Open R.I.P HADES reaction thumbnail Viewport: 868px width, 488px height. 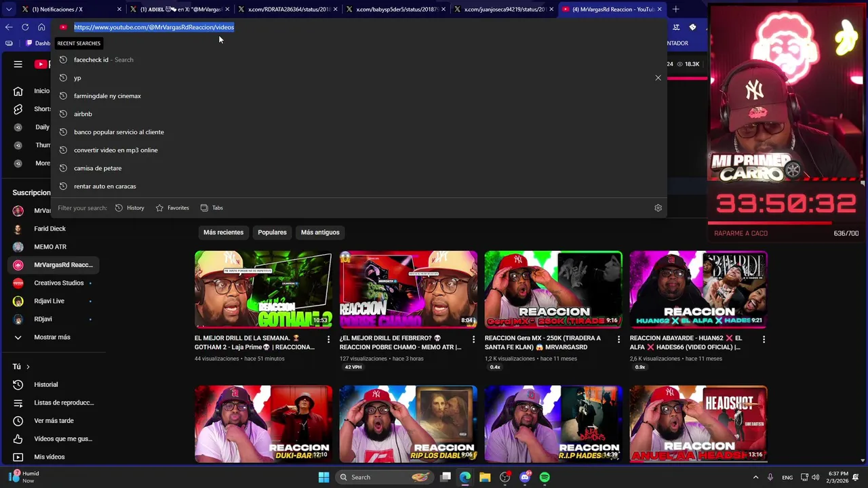click(x=553, y=424)
